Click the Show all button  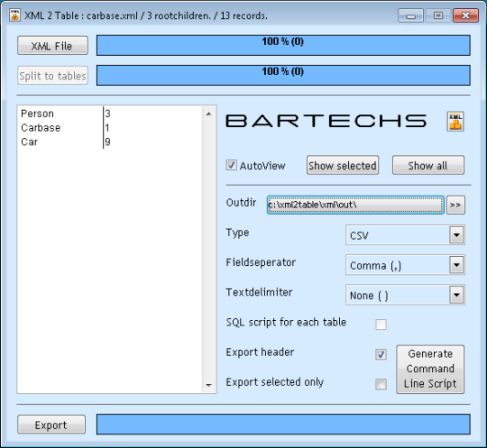[x=428, y=166]
